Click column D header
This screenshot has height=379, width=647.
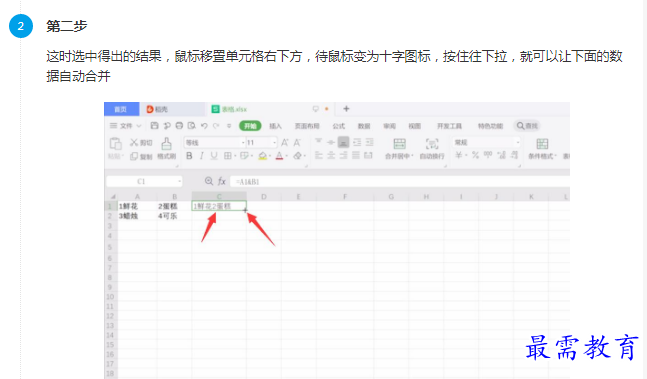[264, 197]
